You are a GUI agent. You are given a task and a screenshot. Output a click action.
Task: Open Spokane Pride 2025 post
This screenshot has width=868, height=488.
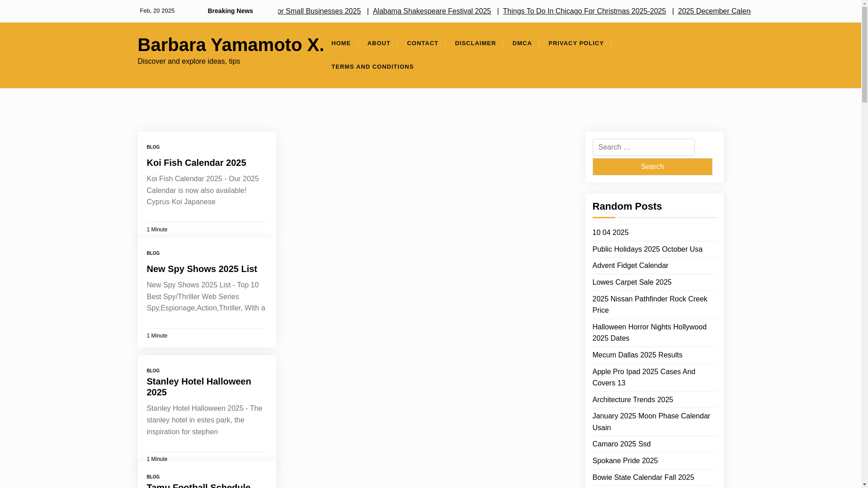pos(625,461)
